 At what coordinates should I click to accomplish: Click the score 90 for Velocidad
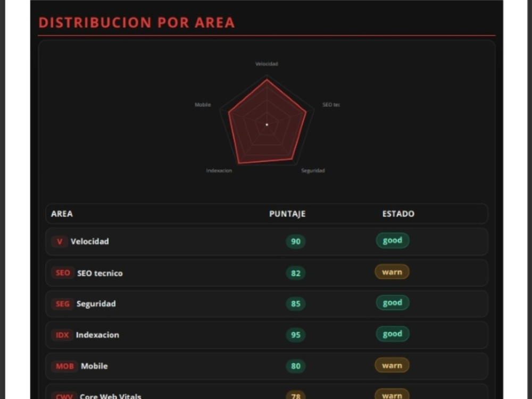[295, 242]
